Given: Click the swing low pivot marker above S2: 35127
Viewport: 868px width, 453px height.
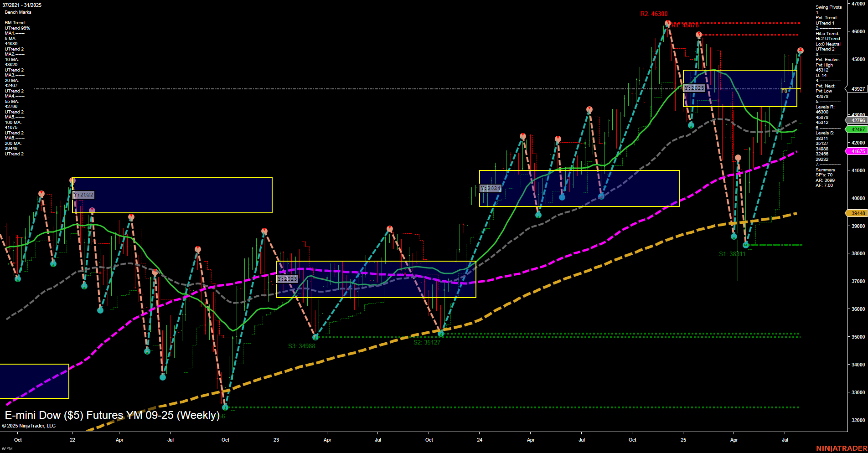Looking at the screenshot, I should tap(441, 334).
